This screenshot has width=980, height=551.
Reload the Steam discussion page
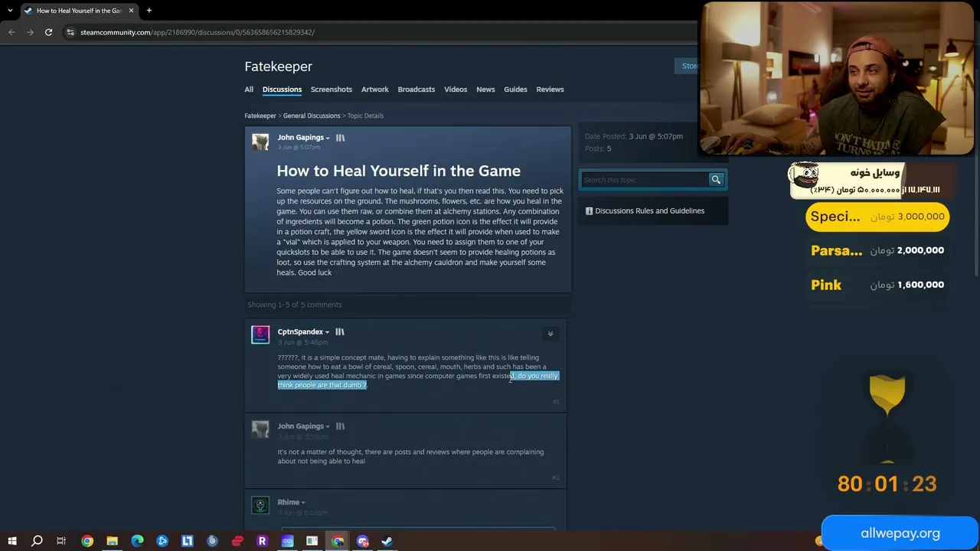48,32
